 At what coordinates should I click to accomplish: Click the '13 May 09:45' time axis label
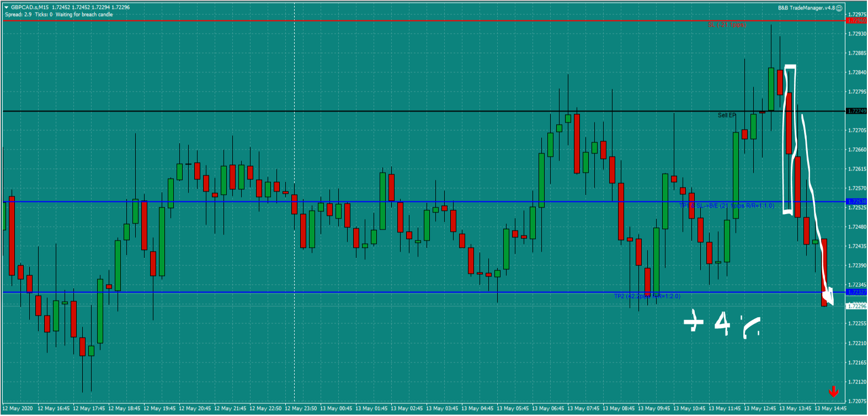654,408
